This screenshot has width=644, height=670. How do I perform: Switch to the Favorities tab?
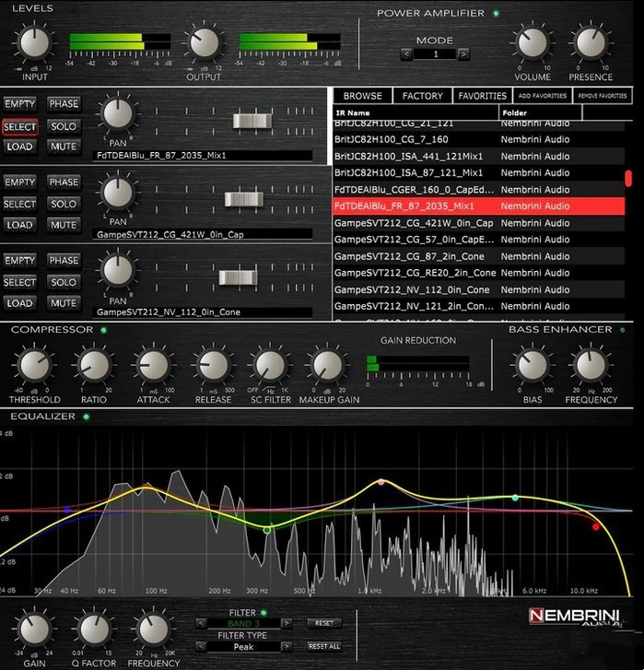point(483,96)
